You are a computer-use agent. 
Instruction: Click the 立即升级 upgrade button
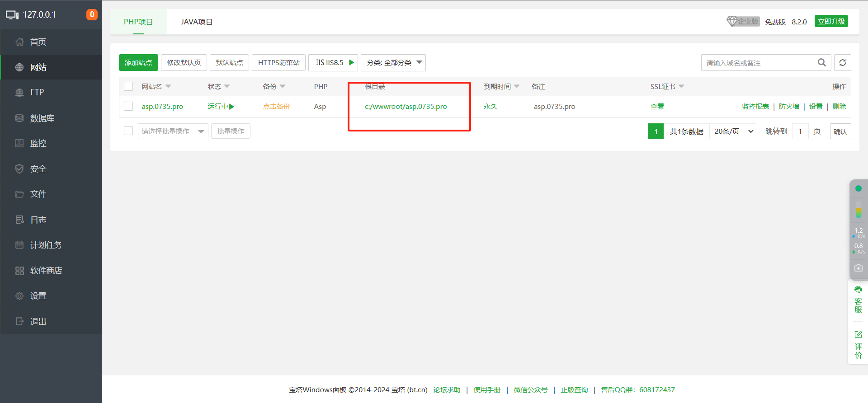831,21
